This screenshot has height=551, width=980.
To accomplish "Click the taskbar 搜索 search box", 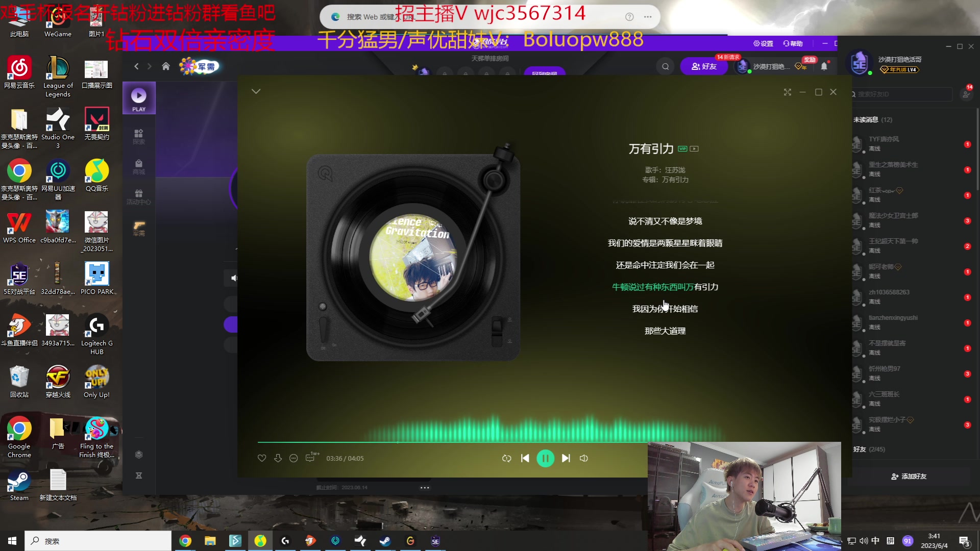I will pyautogui.click(x=98, y=541).
